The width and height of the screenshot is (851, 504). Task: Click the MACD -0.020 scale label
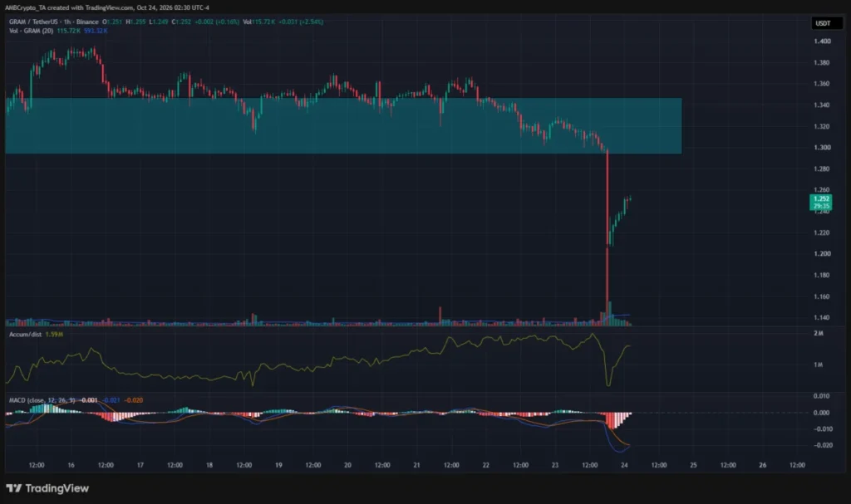tap(823, 445)
